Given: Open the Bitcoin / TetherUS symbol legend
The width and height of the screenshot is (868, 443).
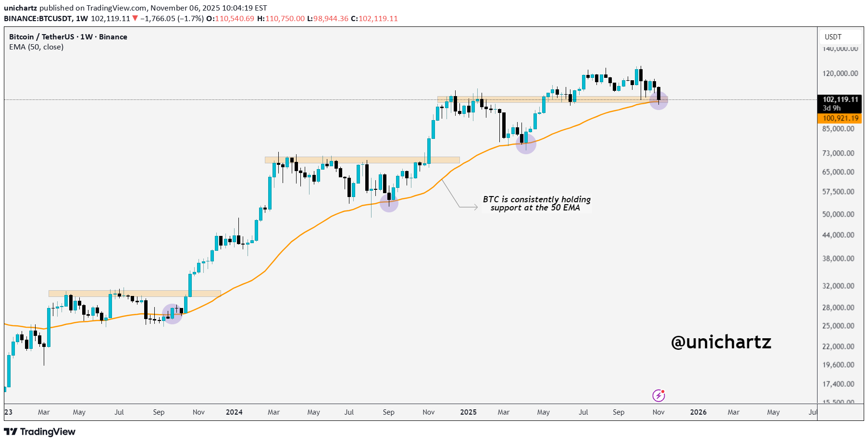Looking at the screenshot, I should pos(68,37).
